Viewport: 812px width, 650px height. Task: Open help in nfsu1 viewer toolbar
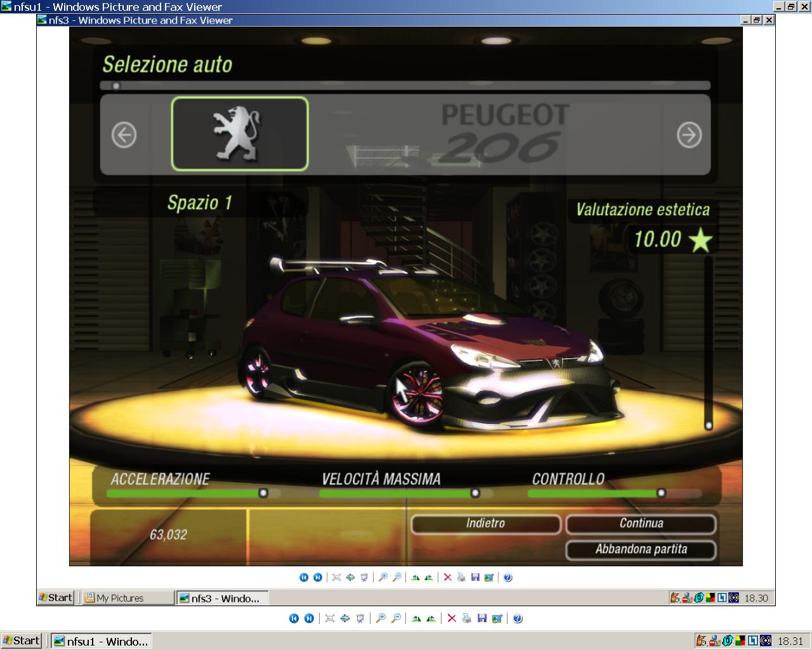(518, 618)
